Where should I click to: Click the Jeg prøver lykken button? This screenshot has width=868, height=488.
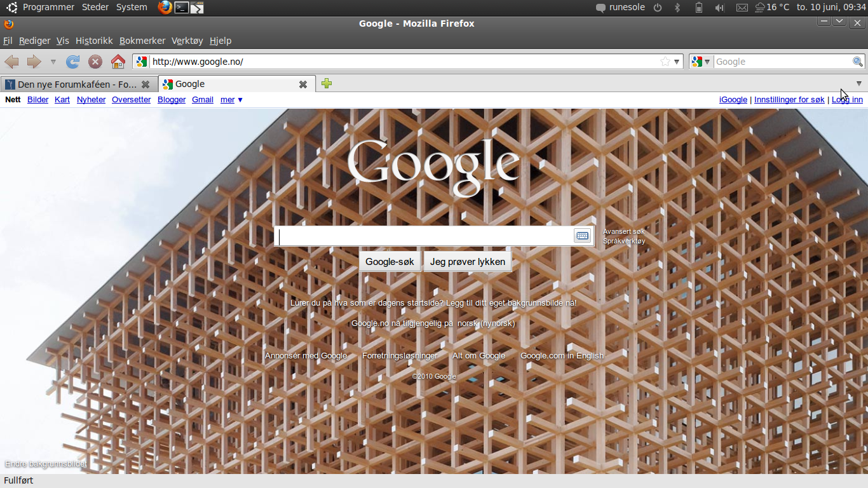[x=468, y=262]
